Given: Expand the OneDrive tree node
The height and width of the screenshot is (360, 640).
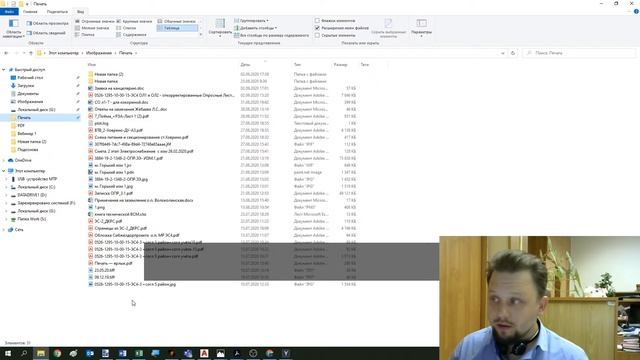Looking at the screenshot, I should coord(4,160).
